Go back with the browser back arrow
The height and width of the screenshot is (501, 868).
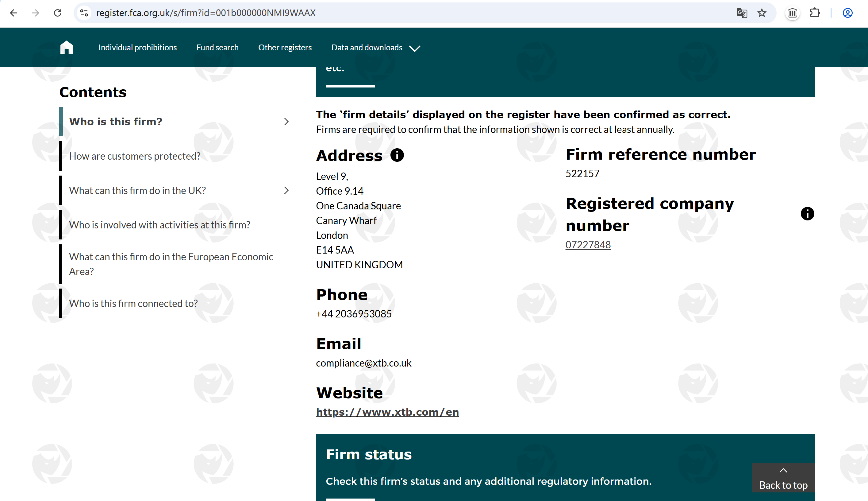click(x=14, y=13)
